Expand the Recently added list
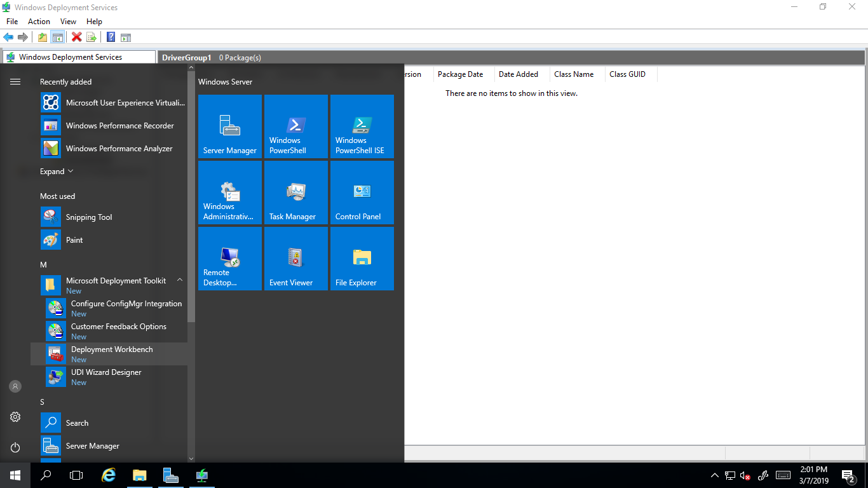The image size is (868, 488). click(57, 172)
